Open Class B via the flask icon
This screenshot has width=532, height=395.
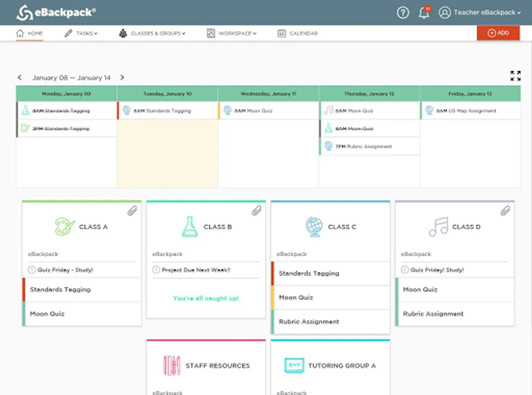(x=190, y=226)
